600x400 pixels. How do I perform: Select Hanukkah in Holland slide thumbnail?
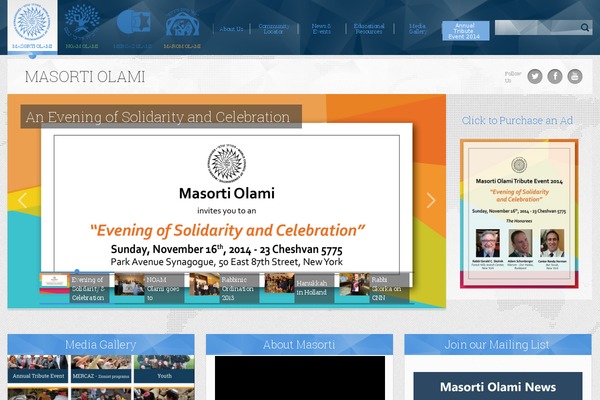pos(299,288)
